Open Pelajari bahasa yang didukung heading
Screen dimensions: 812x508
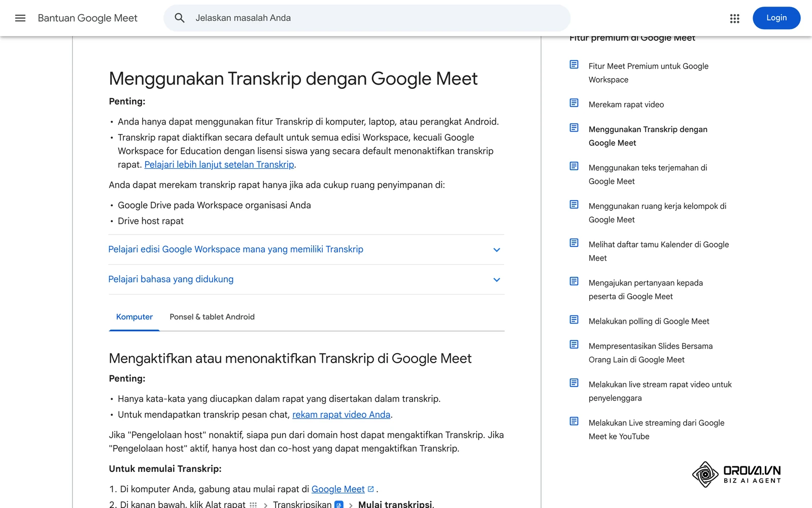pos(171,279)
